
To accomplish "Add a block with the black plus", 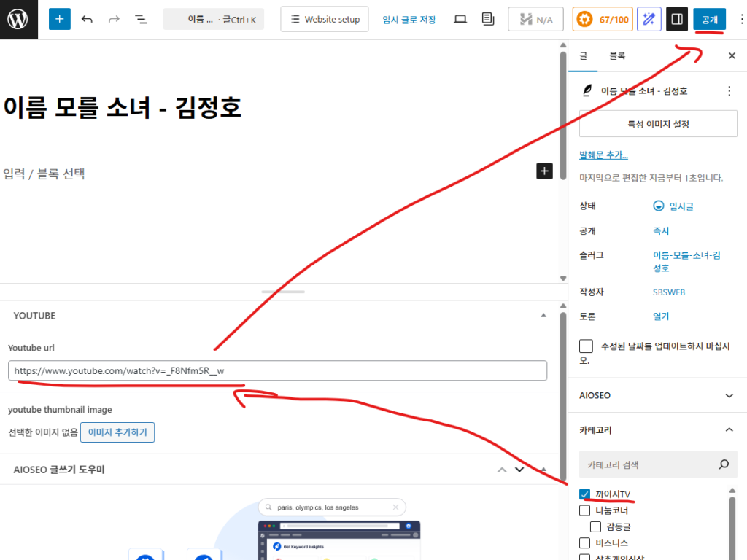I will pos(544,171).
